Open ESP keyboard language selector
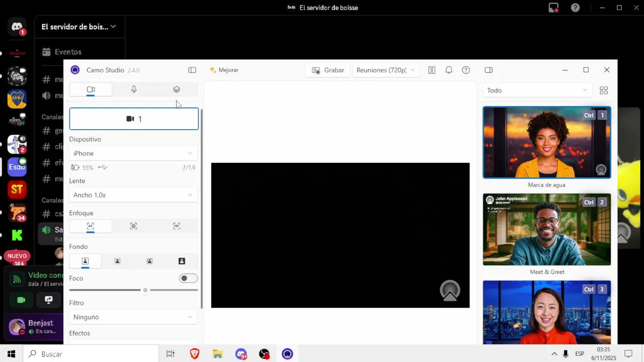This screenshot has height=362, width=644. point(580,354)
